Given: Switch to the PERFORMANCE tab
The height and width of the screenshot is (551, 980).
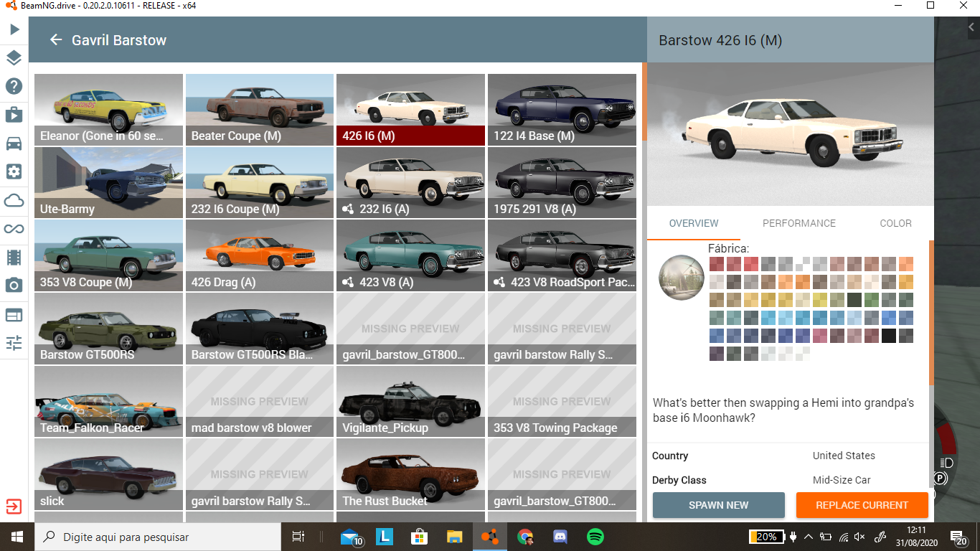Looking at the screenshot, I should (x=798, y=223).
